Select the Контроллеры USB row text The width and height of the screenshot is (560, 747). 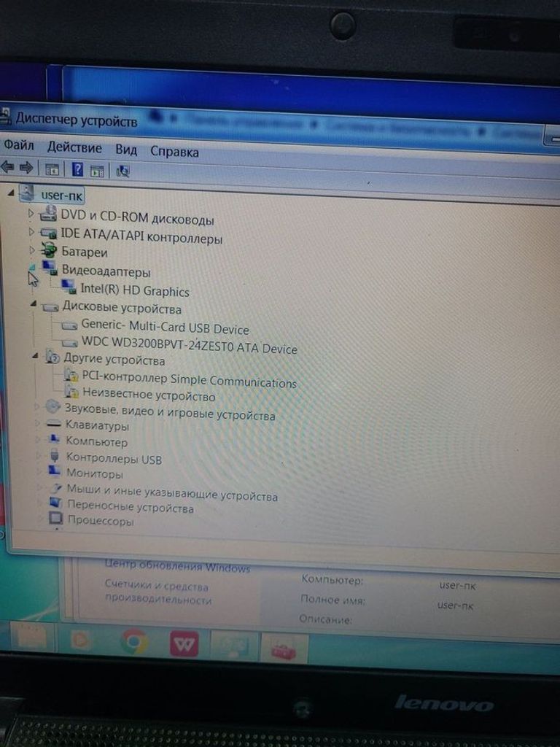click(x=114, y=458)
